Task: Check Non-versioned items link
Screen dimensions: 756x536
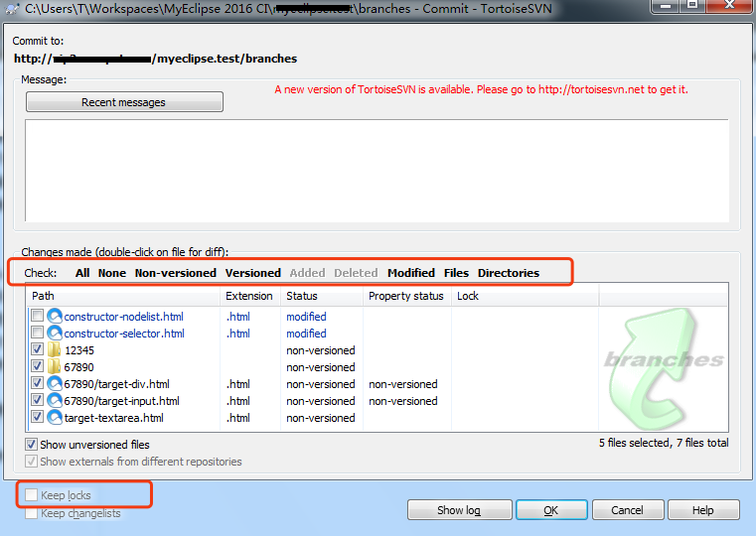Action: click(176, 273)
